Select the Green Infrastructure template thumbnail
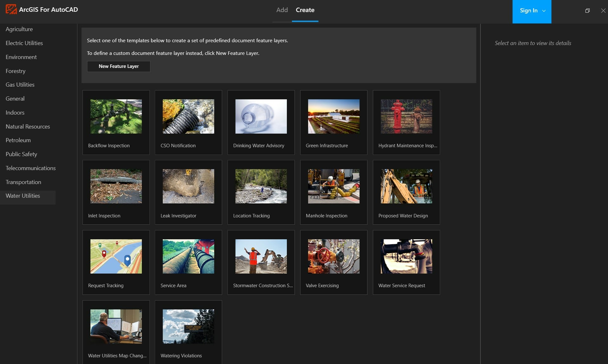Viewport: 608px width, 364px height. 334,116
